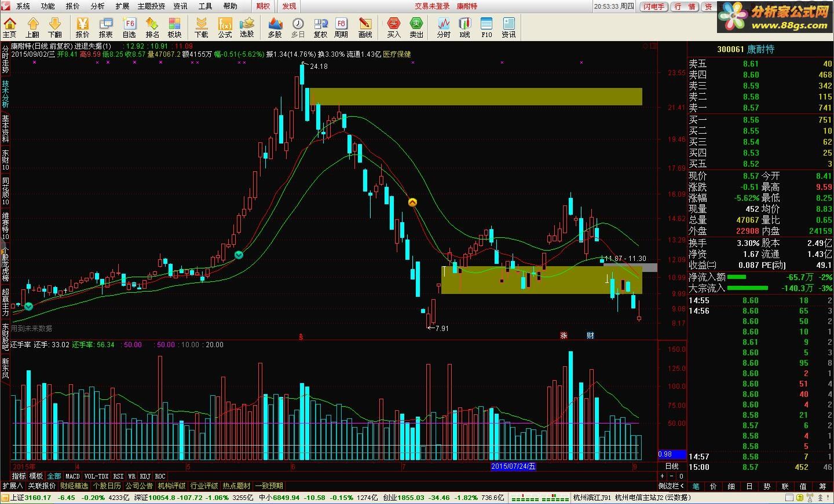Select the ROC indicator tab

[x=160, y=476]
